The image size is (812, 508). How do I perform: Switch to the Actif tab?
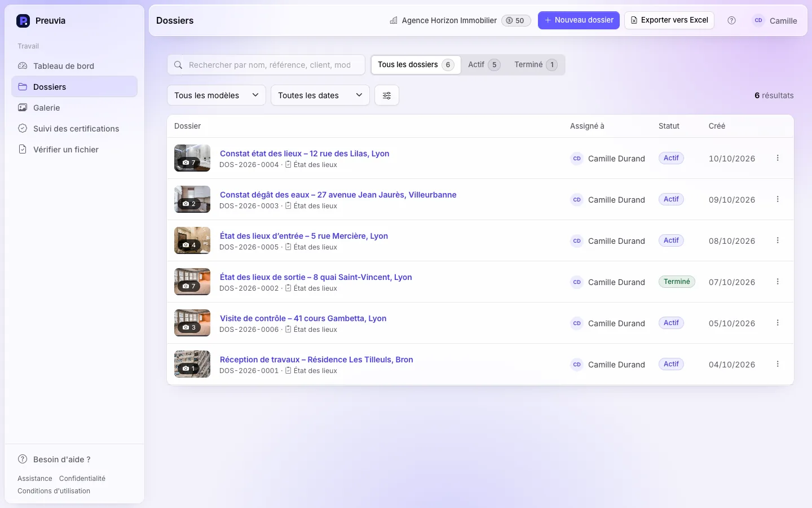coord(484,65)
